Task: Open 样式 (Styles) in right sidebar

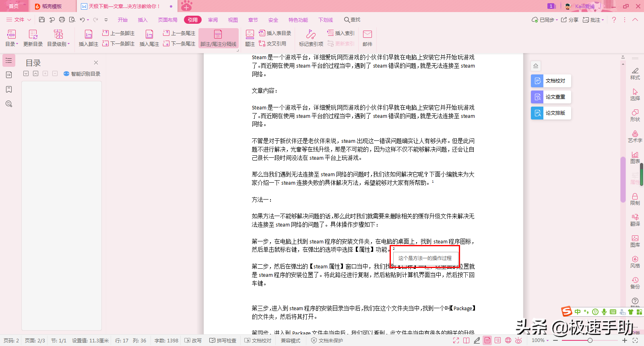Action: [x=635, y=74]
